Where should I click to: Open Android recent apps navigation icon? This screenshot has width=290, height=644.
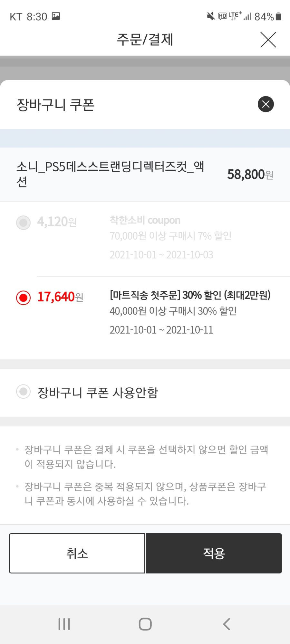(x=64, y=624)
